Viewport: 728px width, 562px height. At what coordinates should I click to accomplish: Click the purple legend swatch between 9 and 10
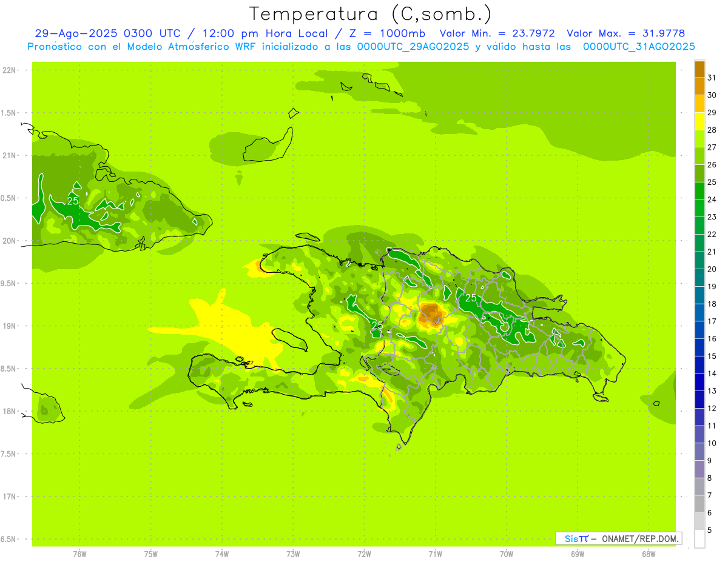699,452
